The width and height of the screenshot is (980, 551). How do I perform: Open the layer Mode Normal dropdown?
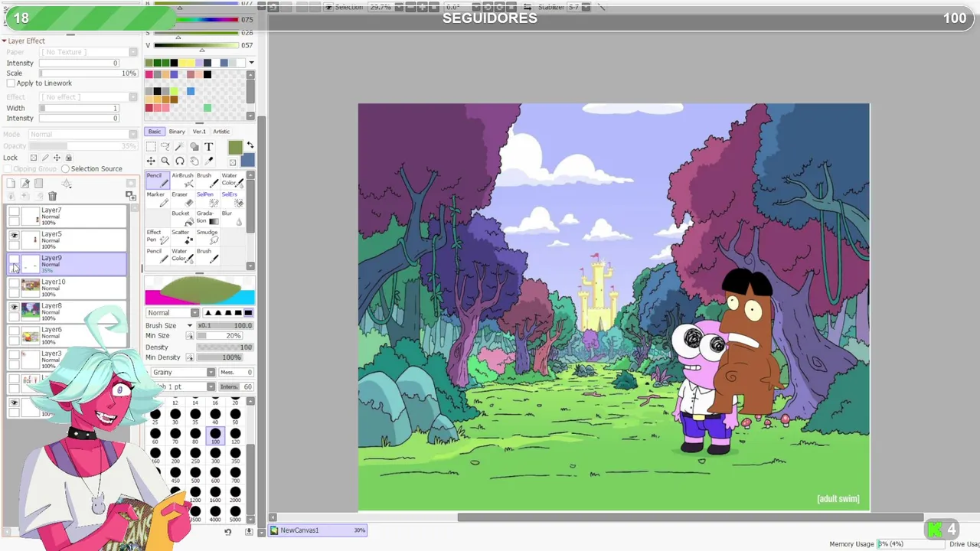83,135
